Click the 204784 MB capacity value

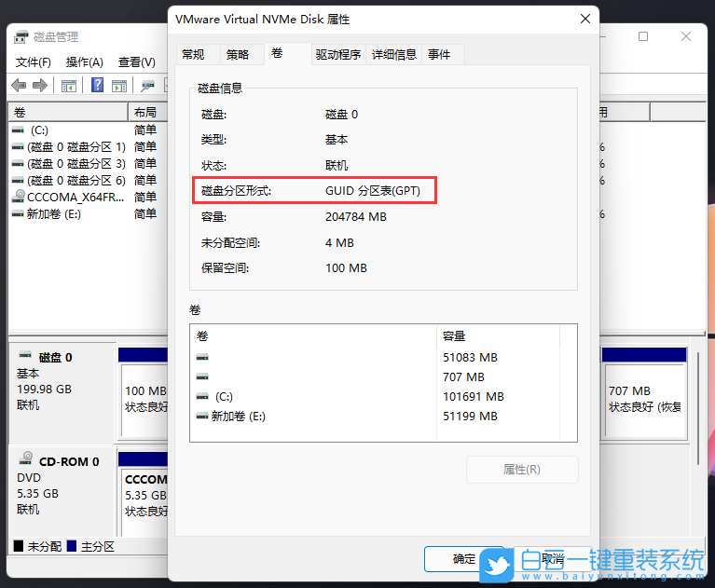356,216
